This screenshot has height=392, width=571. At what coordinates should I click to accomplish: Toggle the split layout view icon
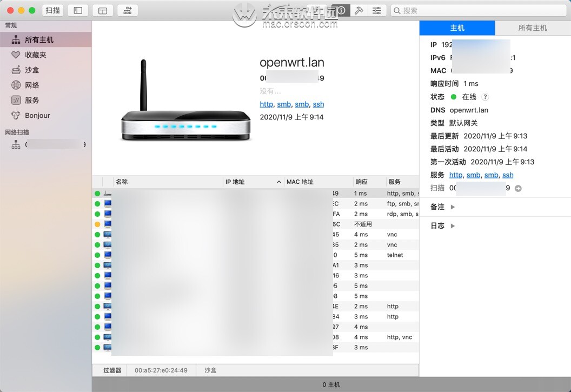103,10
